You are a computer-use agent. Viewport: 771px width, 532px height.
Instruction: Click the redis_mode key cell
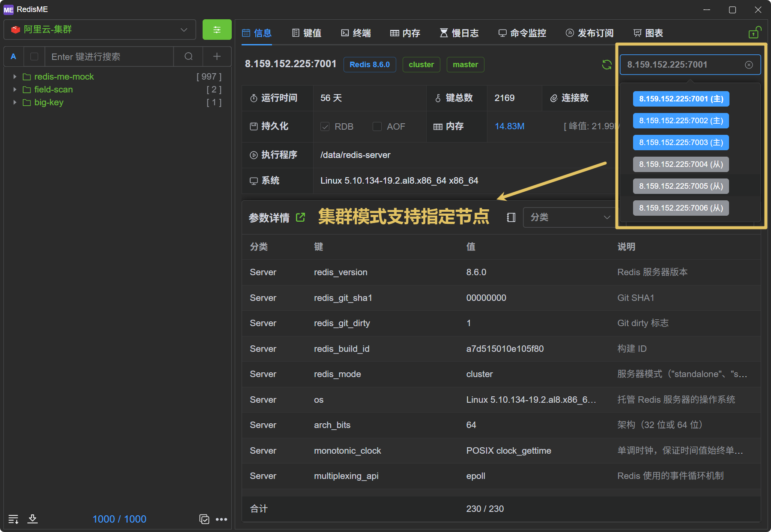tap(338, 374)
